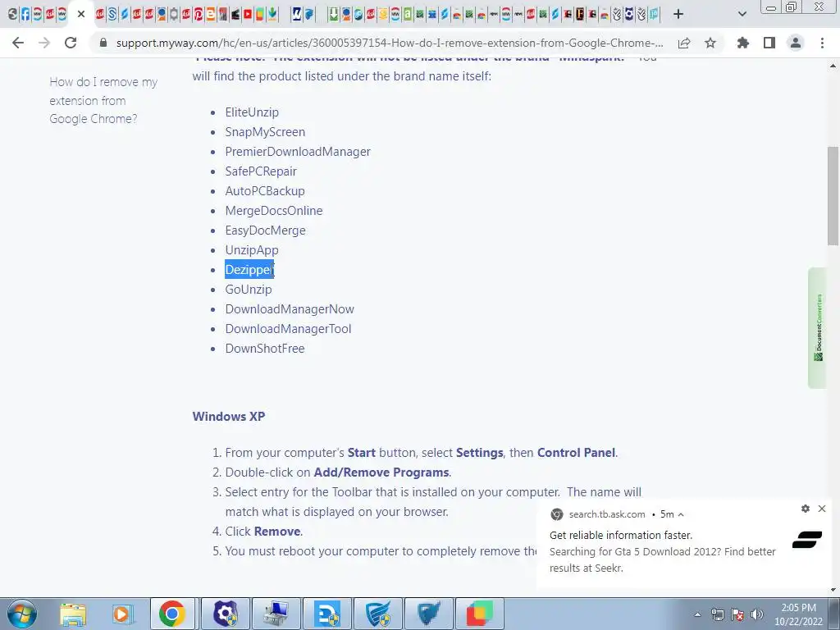
Task: Open notification settings gear
Action: [806, 509]
